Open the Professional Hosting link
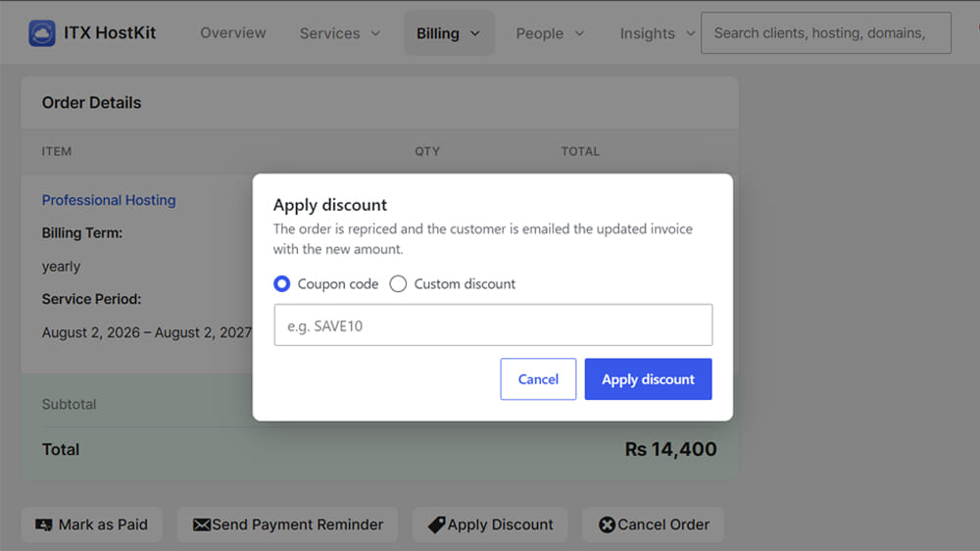Image resolution: width=980 pixels, height=551 pixels. pyautogui.click(x=109, y=200)
